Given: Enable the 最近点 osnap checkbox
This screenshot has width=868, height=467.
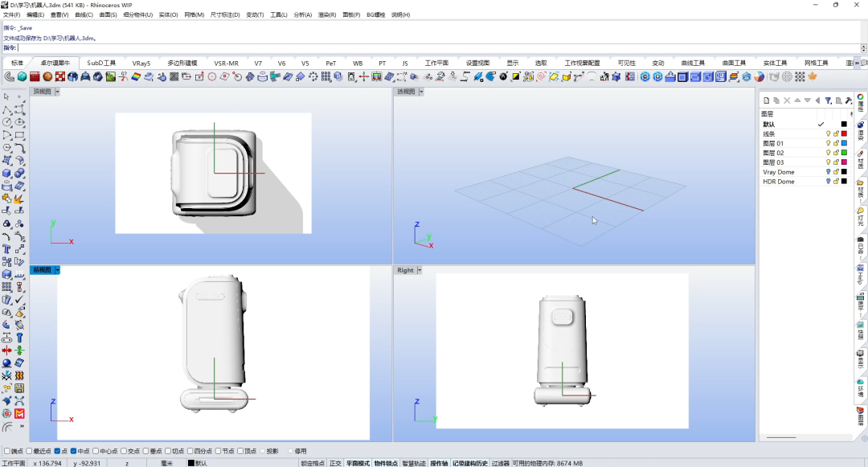Looking at the screenshot, I should pyautogui.click(x=30, y=451).
